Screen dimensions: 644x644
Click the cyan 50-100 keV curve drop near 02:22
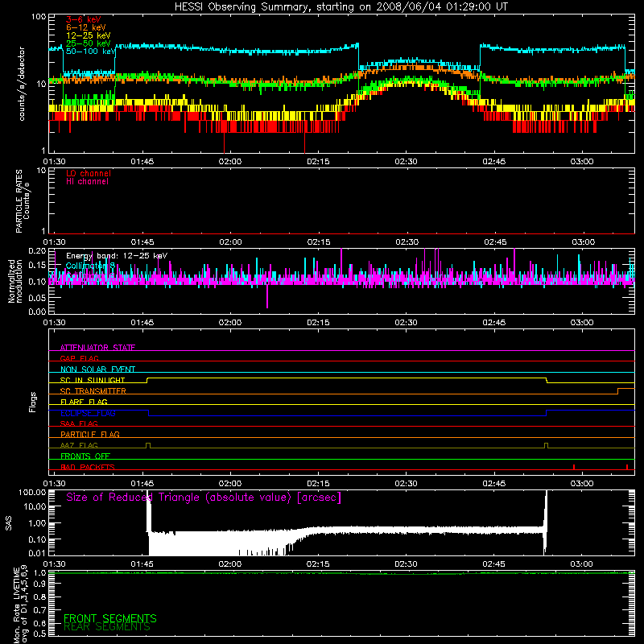pos(358,56)
